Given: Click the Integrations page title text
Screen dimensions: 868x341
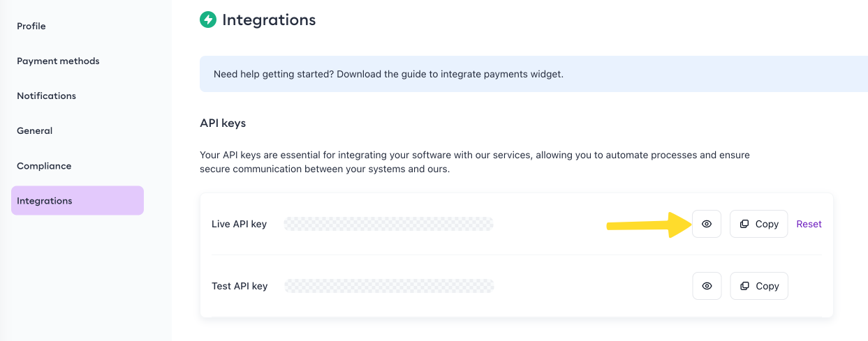Looking at the screenshot, I should click(x=269, y=20).
